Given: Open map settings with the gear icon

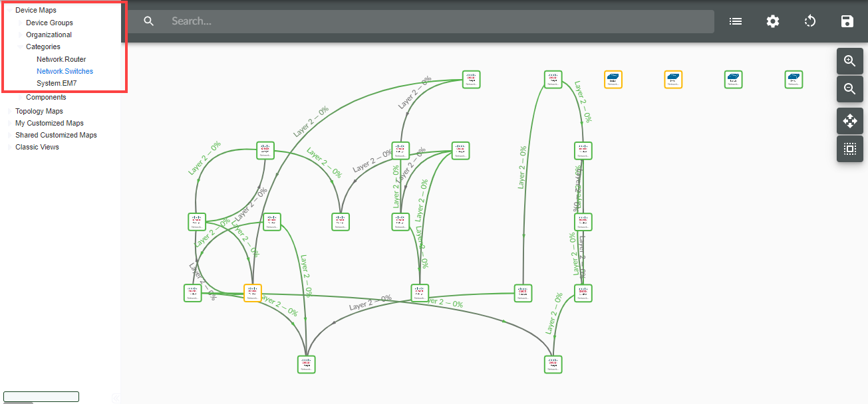Looking at the screenshot, I should [x=772, y=21].
